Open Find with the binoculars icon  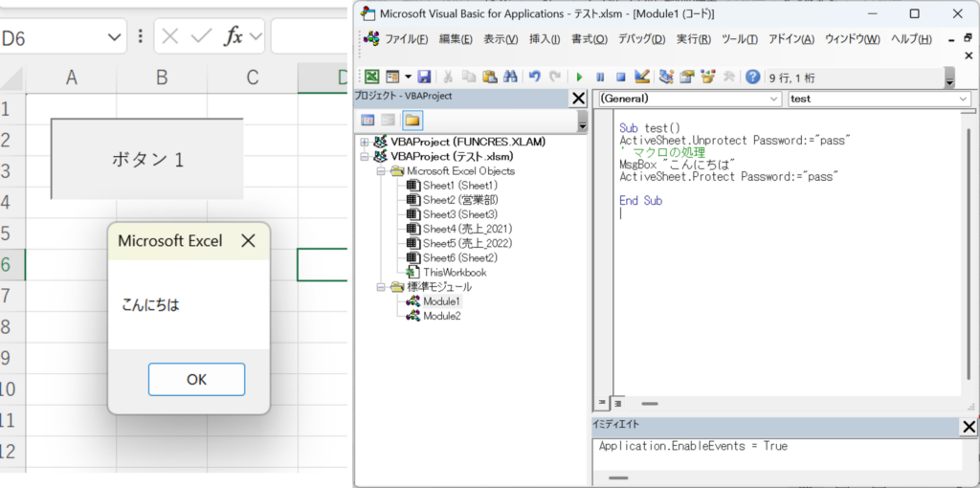(510, 77)
